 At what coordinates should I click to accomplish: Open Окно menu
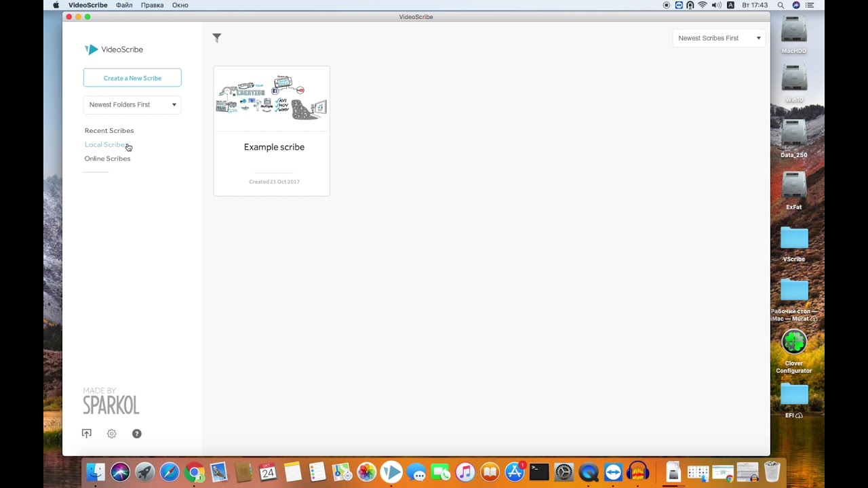pyautogui.click(x=180, y=5)
